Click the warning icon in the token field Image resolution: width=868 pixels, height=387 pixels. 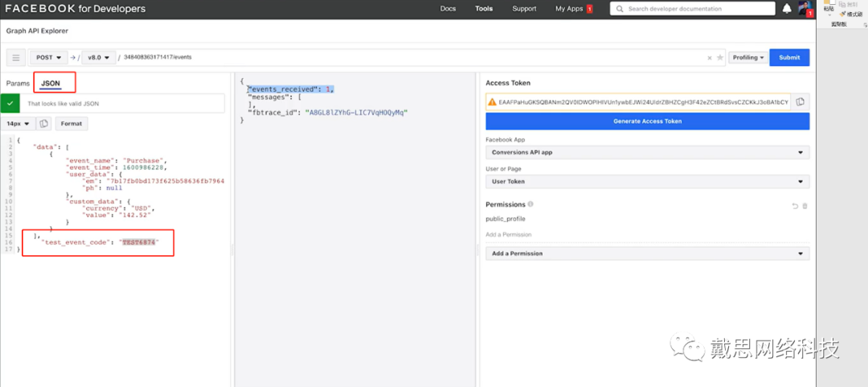click(x=492, y=102)
